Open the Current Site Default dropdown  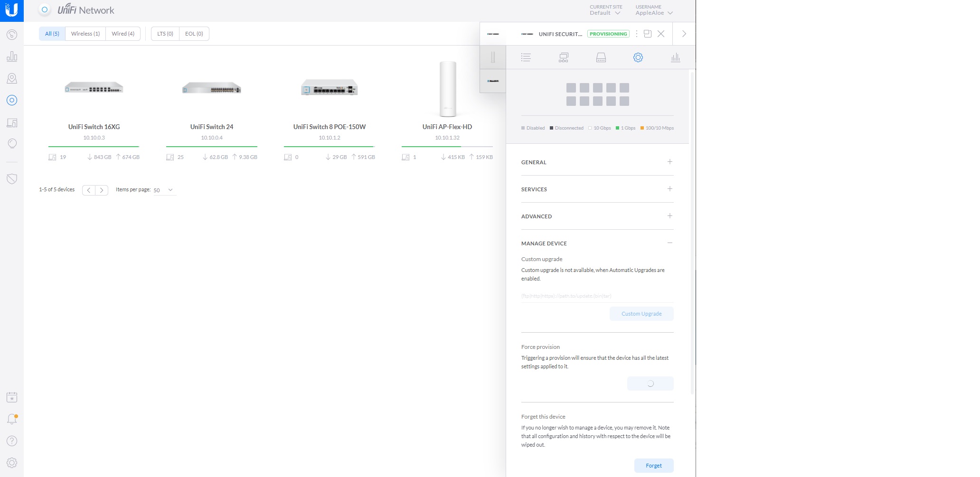pos(605,10)
